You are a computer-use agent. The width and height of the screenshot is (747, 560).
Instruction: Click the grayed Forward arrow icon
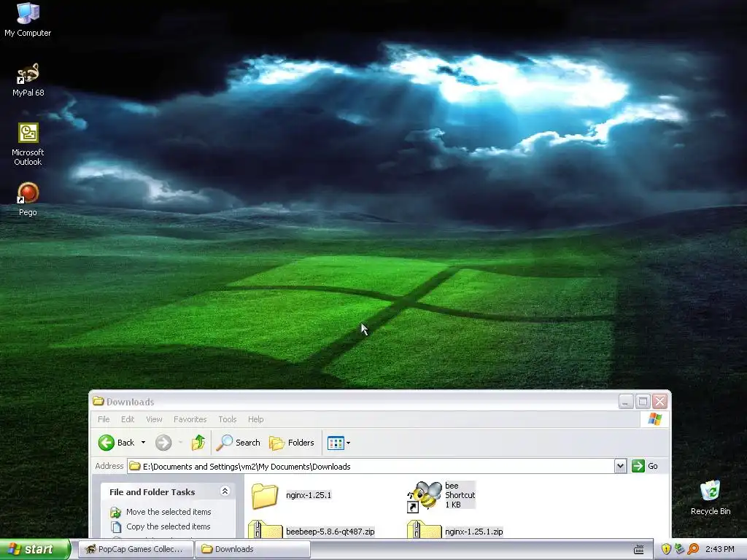163,443
